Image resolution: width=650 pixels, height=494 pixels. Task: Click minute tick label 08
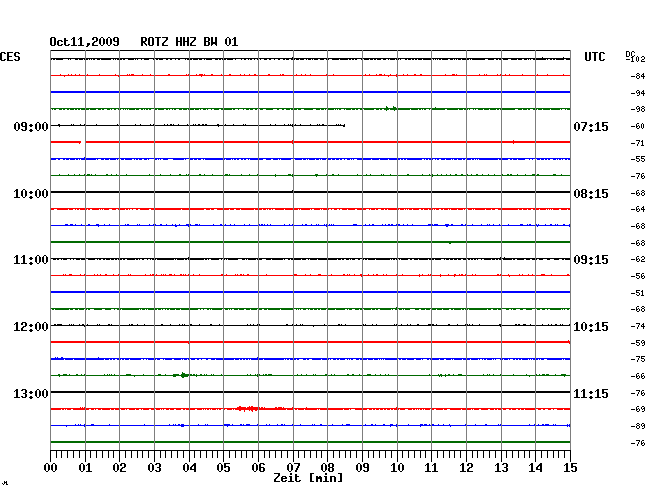click(327, 468)
